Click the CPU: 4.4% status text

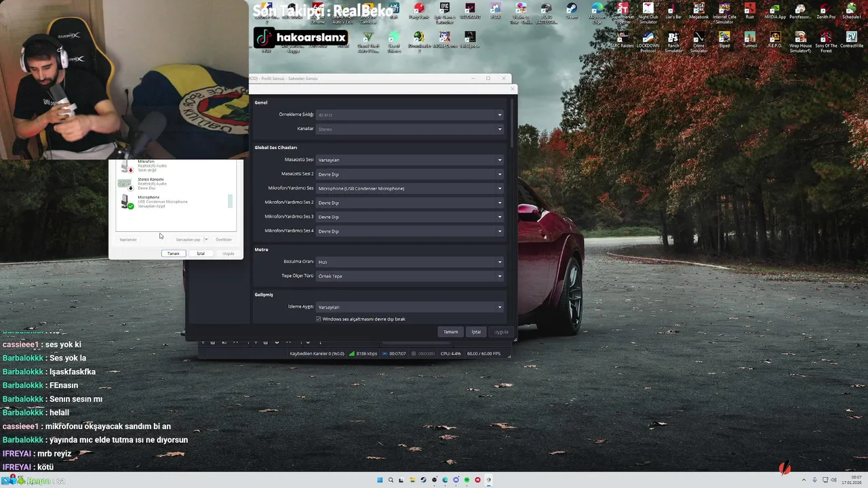click(x=450, y=353)
